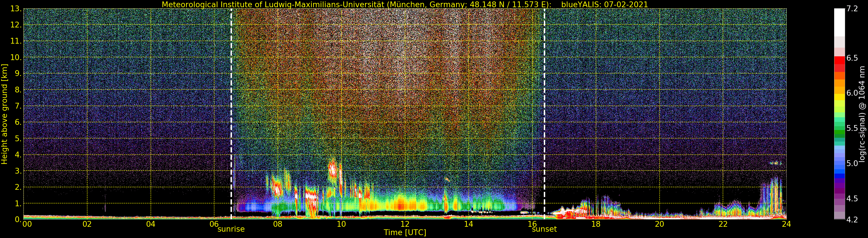868x238 pixels.
Task: Click the 20 tick on time axis
Action: click(x=659, y=224)
